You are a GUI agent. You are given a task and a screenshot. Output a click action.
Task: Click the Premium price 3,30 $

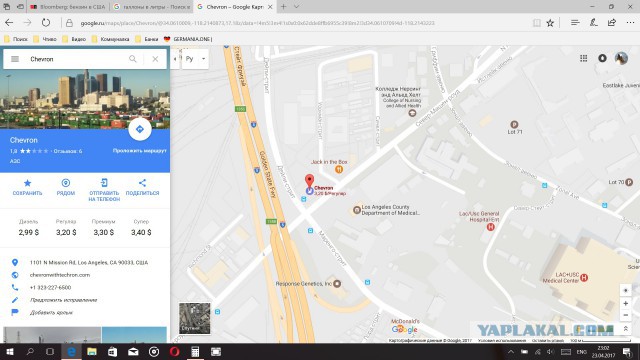(104, 232)
